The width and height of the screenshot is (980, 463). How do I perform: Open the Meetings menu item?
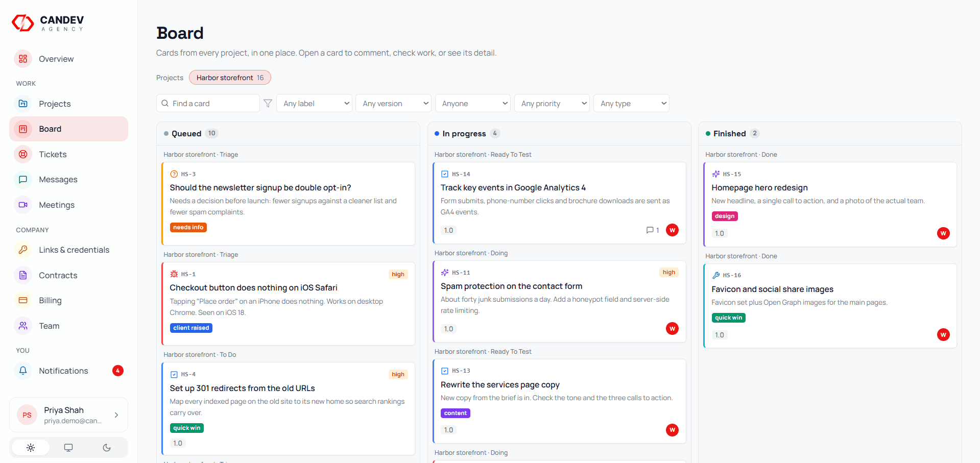pyautogui.click(x=68, y=205)
